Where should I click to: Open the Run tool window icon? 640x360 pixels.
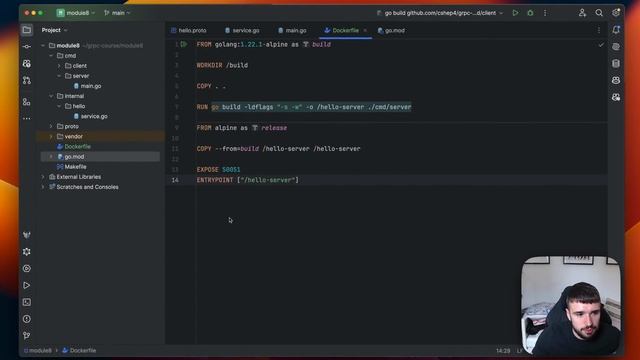click(x=27, y=285)
